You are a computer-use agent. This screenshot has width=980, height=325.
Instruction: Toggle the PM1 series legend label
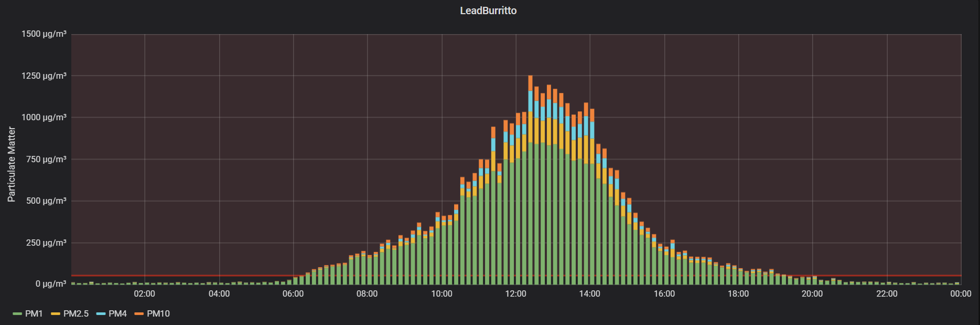pos(34,313)
